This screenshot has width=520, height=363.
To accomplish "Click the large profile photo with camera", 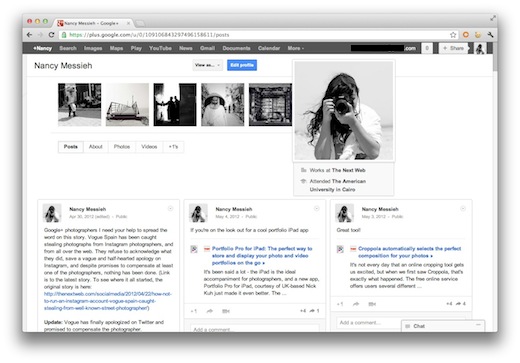I will coord(344,111).
